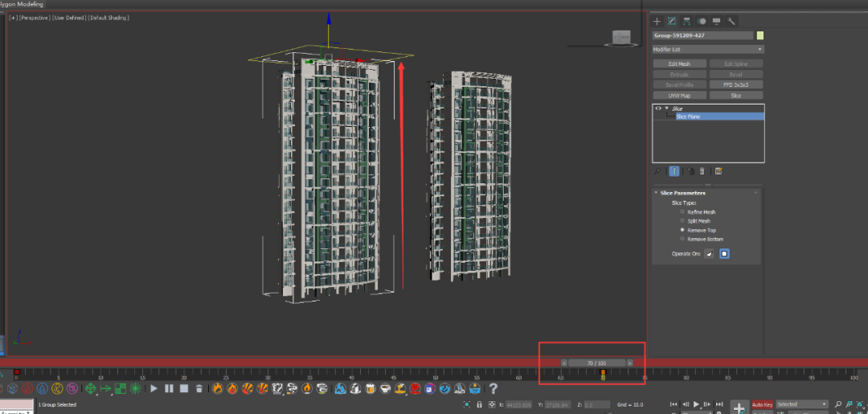The width and height of the screenshot is (868, 414).
Task: Open the User Defined viewport menu
Action: tap(68, 18)
